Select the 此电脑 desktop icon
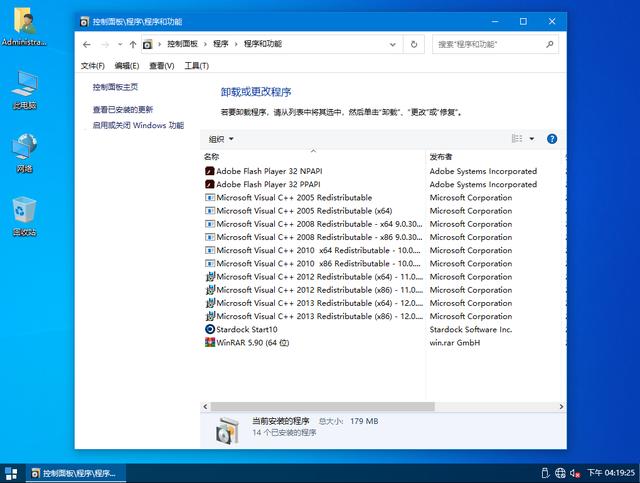This screenshot has height=483, width=640. coord(24,84)
